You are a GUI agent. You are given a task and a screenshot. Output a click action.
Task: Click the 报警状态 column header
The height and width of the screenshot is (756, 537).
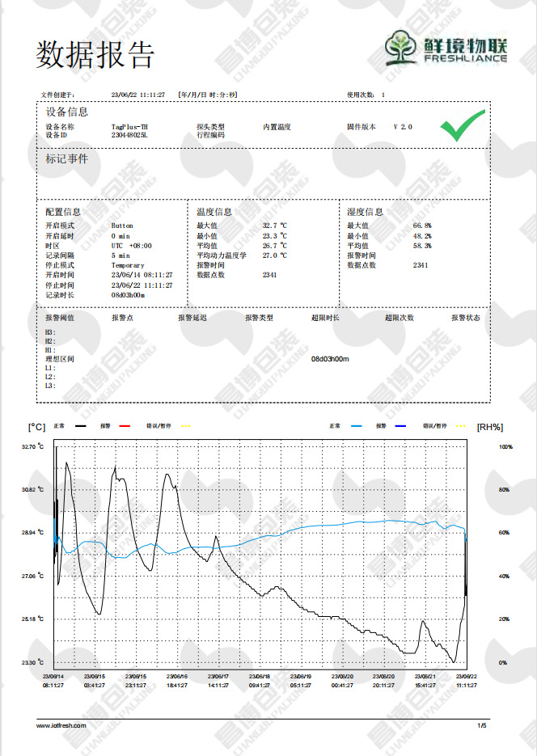[x=466, y=318]
